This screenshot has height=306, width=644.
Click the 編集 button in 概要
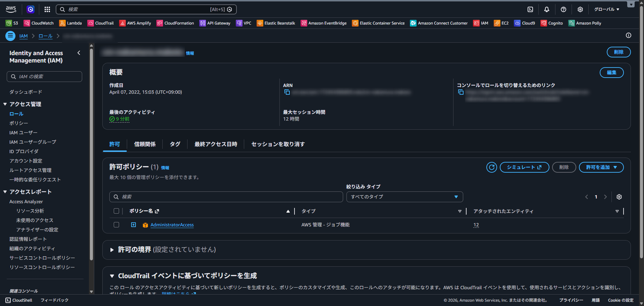tap(611, 73)
